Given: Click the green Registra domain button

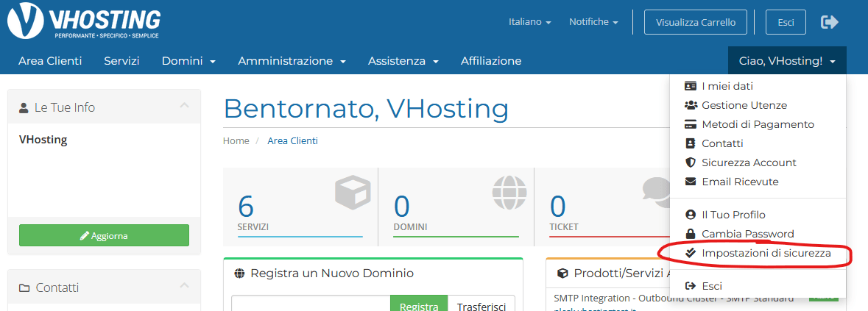Looking at the screenshot, I should pyautogui.click(x=419, y=304).
